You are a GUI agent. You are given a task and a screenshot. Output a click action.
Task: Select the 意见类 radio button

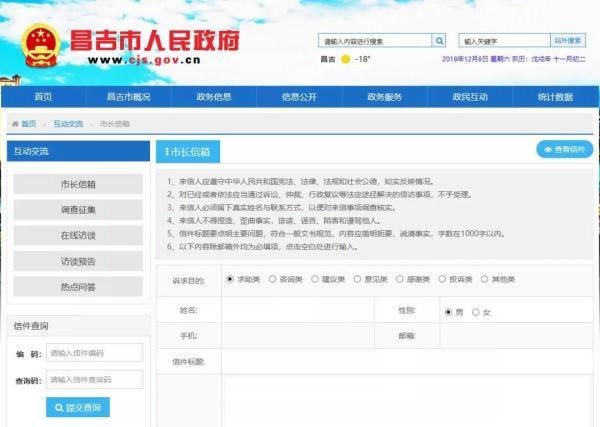click(357, 279)
